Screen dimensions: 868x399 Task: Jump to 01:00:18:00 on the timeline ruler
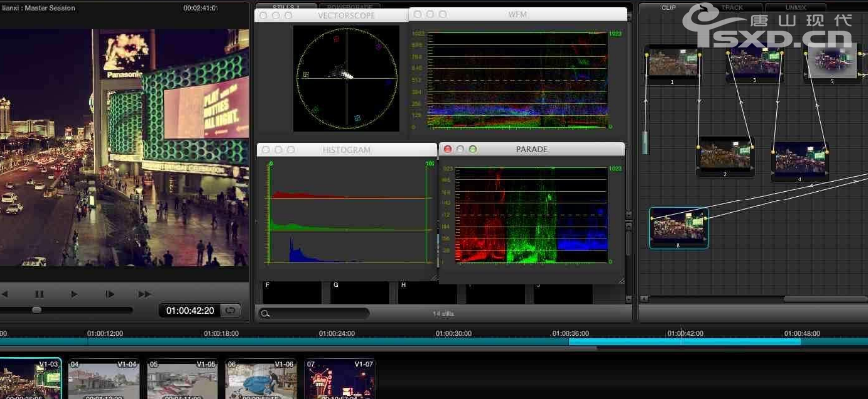click(x=220, y=334)
